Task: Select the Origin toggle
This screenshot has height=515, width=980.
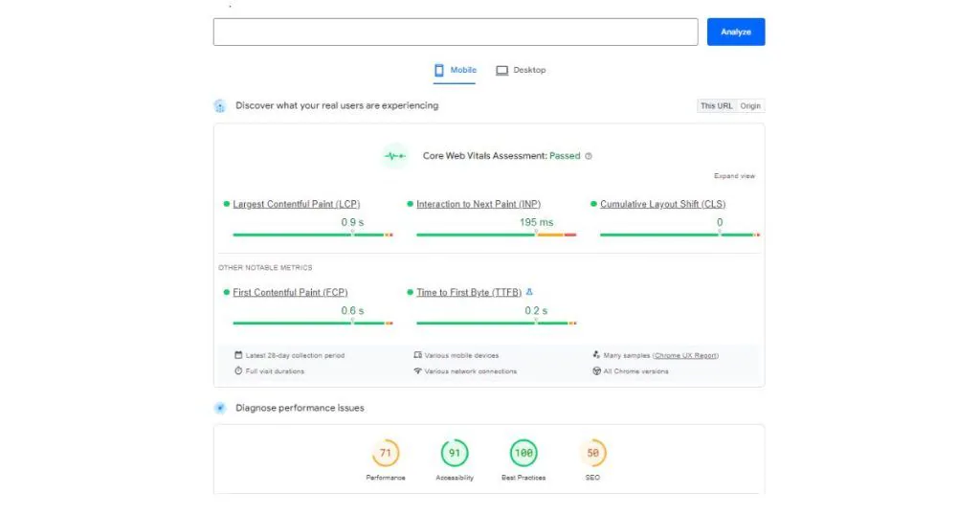Action: tap(750, 105)
